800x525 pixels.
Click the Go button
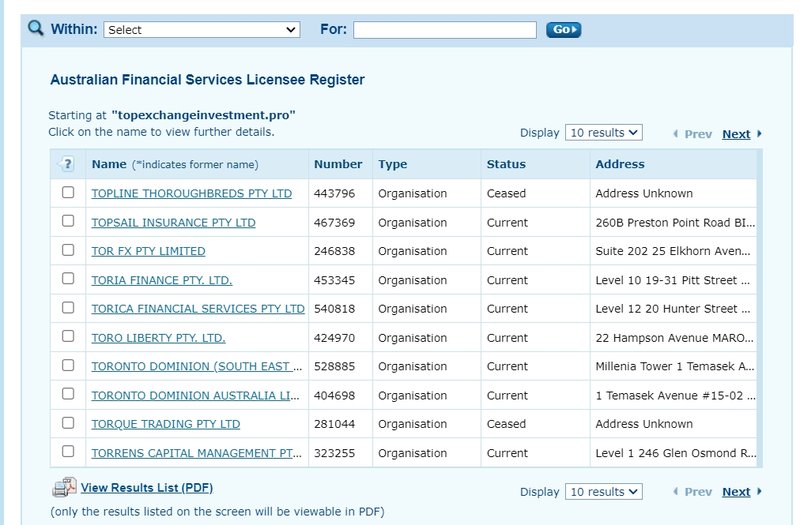click(x=564, y=30)
